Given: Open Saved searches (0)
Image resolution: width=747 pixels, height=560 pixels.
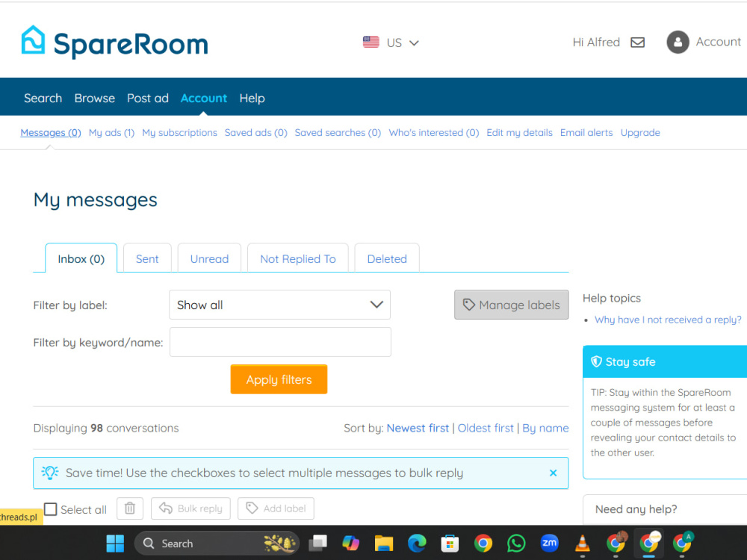Looking at the screenshot, I should coord(338,132).
